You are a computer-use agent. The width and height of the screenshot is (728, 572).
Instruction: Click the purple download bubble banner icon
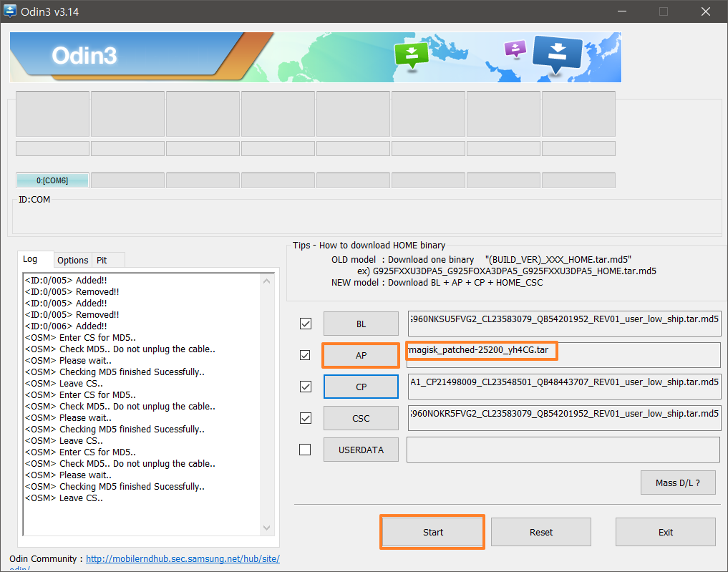coord(515,49)
